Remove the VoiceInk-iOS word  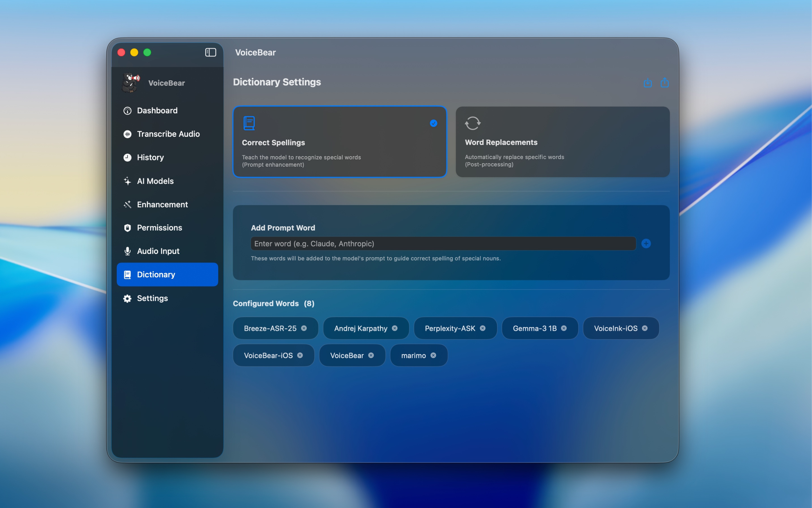(x=645, y=328)
